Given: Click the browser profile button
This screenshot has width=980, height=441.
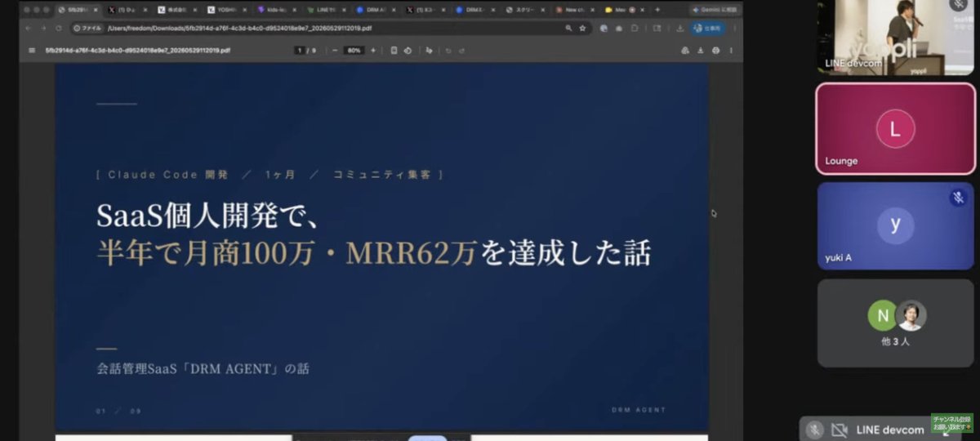Looking at the screenshot, I should (x=706, y=28).
